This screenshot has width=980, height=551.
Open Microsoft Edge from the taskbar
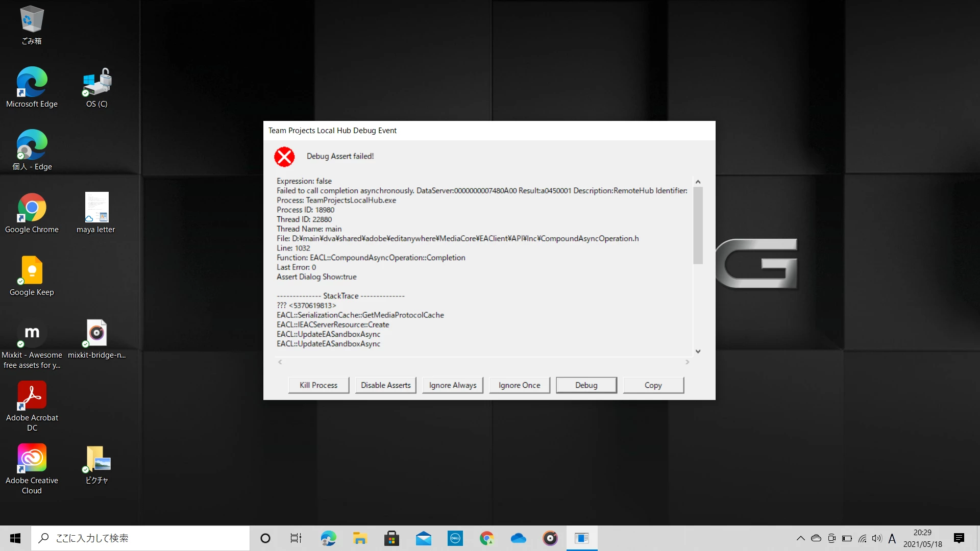pyautogui.click(x=328, y=538)
